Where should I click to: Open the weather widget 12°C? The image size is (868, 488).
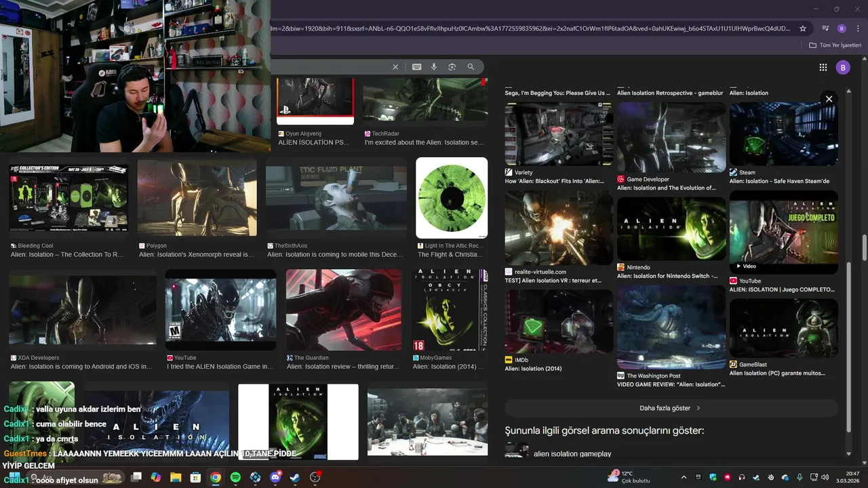point(630,477)
